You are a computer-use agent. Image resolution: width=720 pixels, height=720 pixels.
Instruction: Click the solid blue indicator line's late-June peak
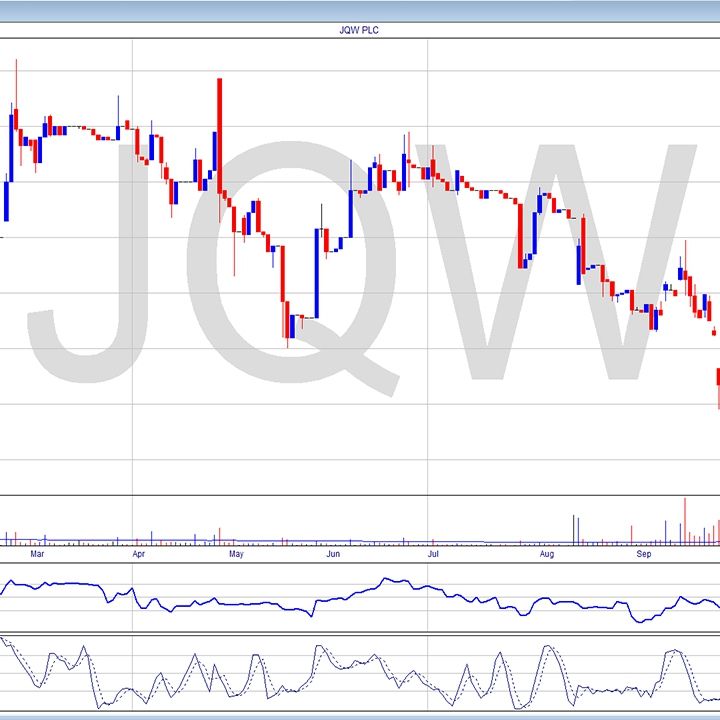[392, 579]
